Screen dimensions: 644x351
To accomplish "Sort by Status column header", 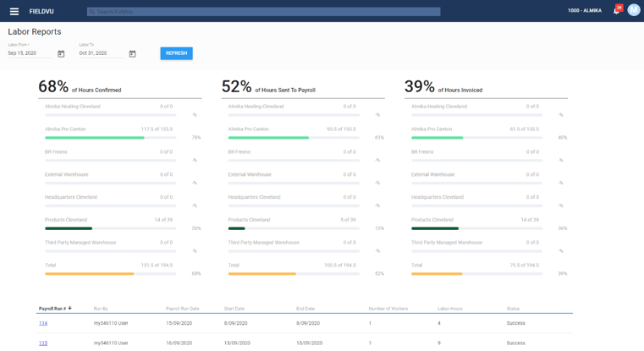I will (513, 309).
